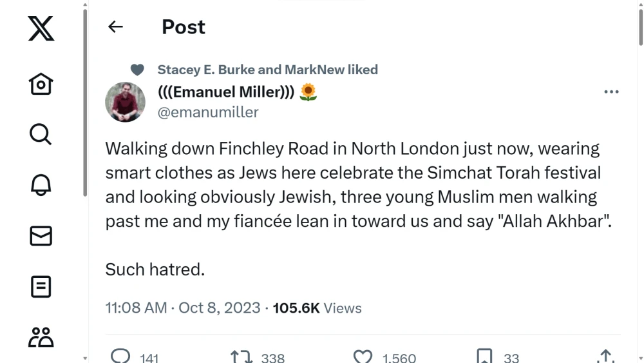Click the back arrow beside Post
The width and height of the screenshot is (644, 363).
pyautogui.click(x=115, y=26)
